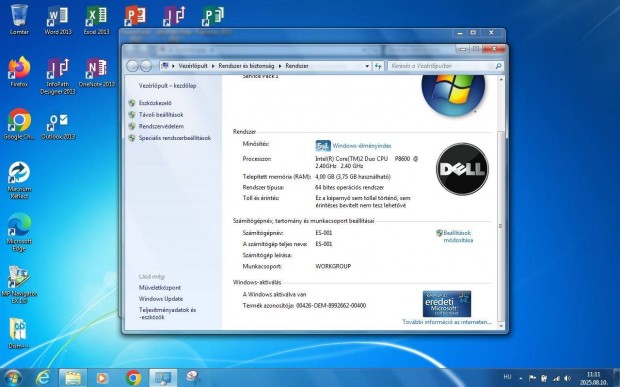Screen dimensions: 620x387
Task: Click Rendszer és biztonság breadcrumb
Action: click(x=246, y=66)
